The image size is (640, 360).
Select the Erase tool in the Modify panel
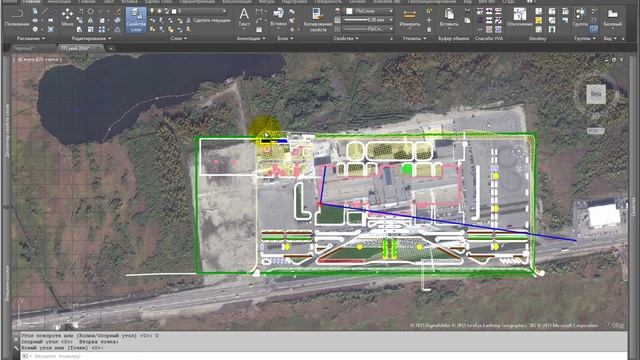pos(117,11)
